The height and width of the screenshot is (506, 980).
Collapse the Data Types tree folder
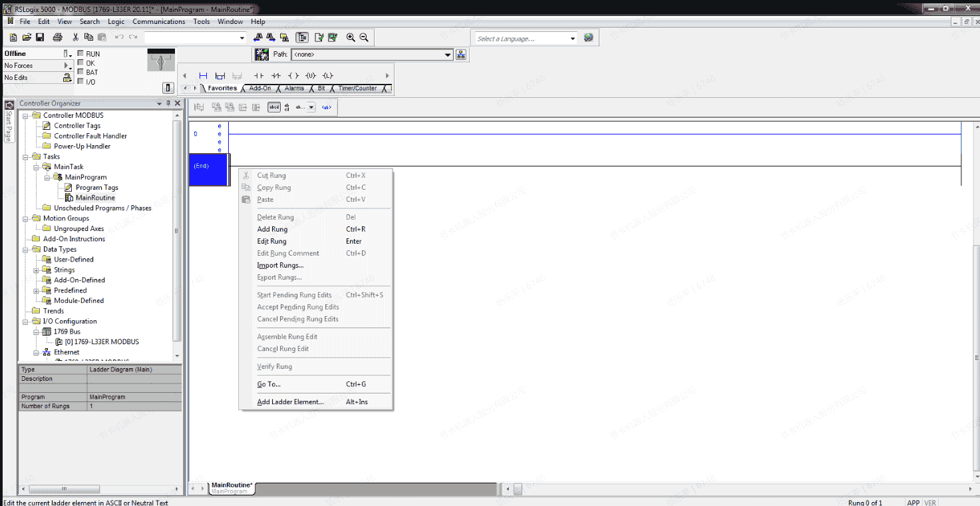coord(26,250)
